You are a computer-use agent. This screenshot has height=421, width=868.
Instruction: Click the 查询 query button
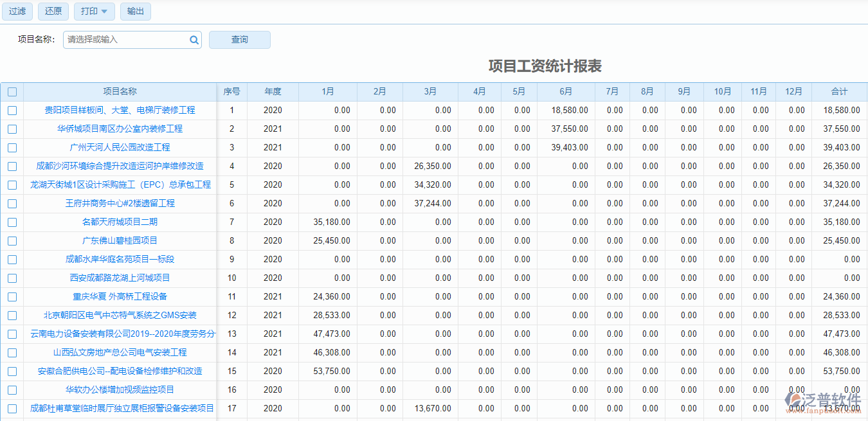239,39
